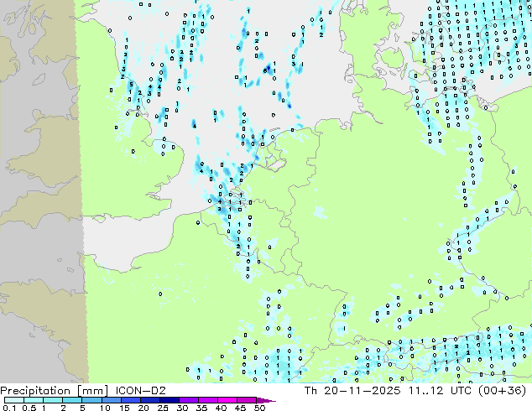Image resolution: width=532 pixels, height=411 pixels.
Task: Select the legend swatch between 5 and 10
Action: (91, 400)
